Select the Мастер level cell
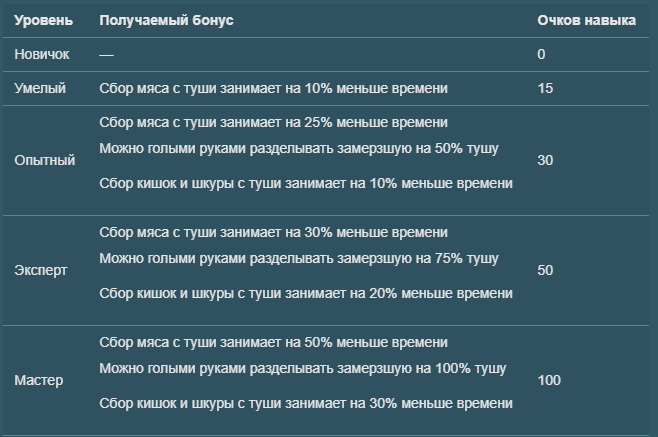The height and width of the screenshot is (437, 658). (x=39, y=380)
